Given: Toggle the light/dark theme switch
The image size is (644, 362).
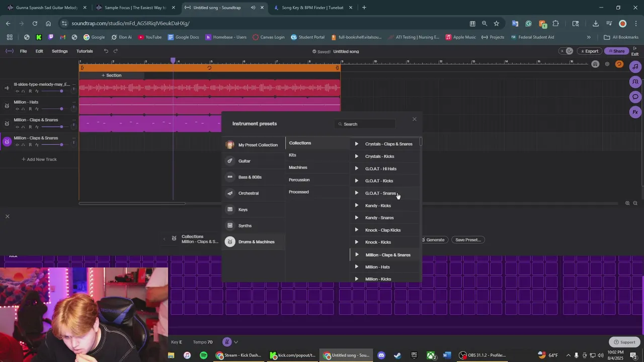Looking at the screenshot, I should coord(567,51).
